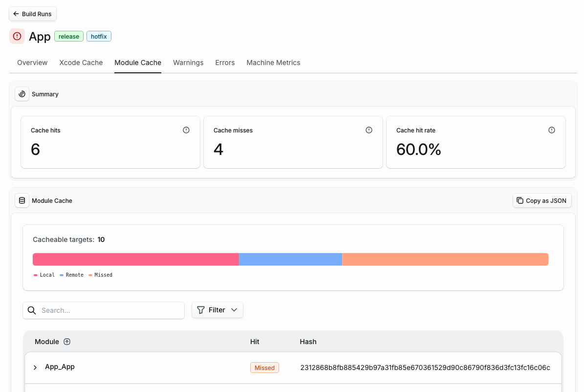The height and width of the screenshot is (392, 584).
Task: Click the orange Missed segment of bar
Action: click(x=445, y=260)
